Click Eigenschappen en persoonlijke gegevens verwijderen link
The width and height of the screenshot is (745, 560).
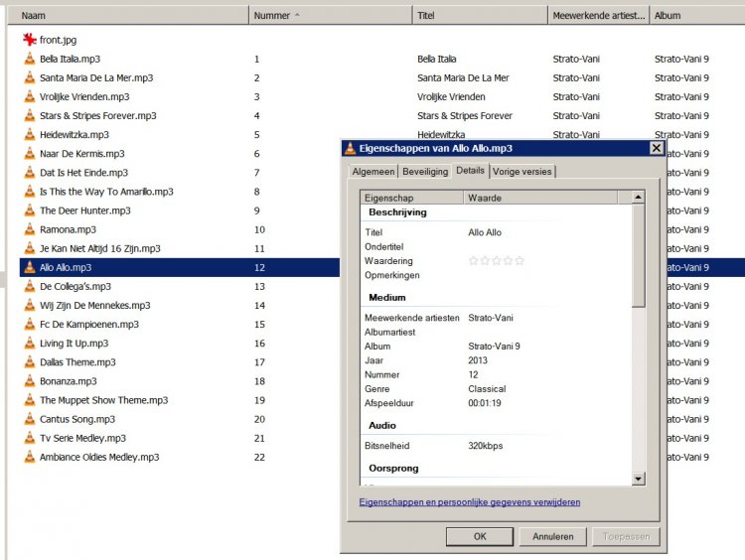[469, 502]
